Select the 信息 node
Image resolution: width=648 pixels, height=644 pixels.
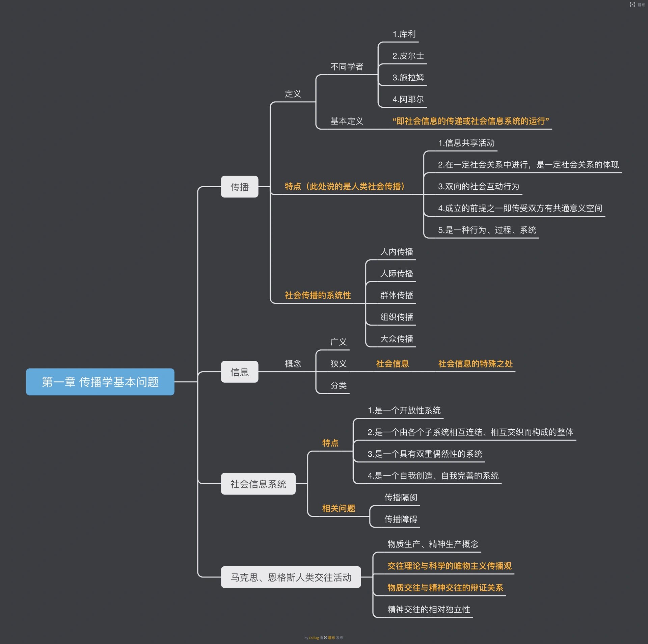[240, 372]
